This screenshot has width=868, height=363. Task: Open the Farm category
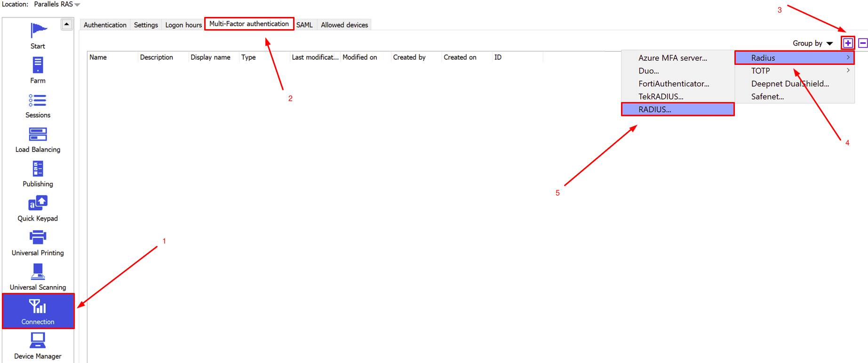tap(38, 71)
